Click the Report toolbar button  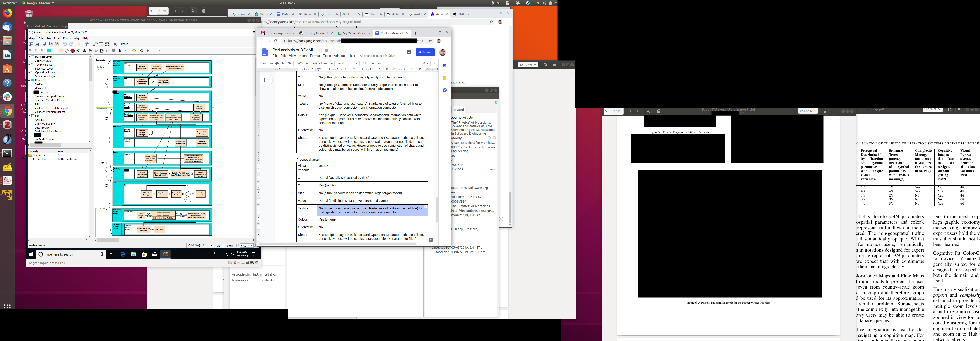125,44
